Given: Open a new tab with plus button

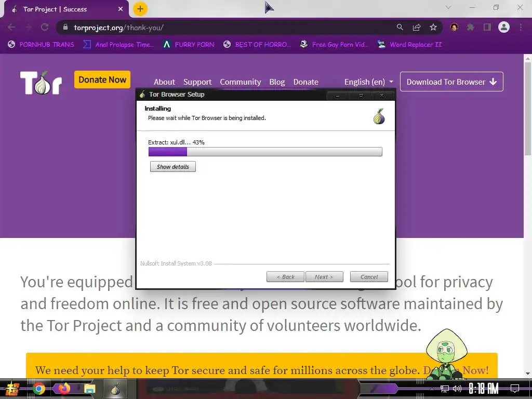Looking at the screenshot, I should (140, 9).
